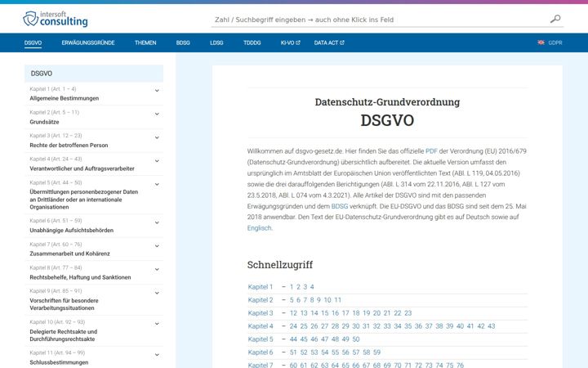Expand Kapitel 3 Rechte der betroffenen Person chevron
588x368 pixels.
pyautogui.click(x=157, y=138)
